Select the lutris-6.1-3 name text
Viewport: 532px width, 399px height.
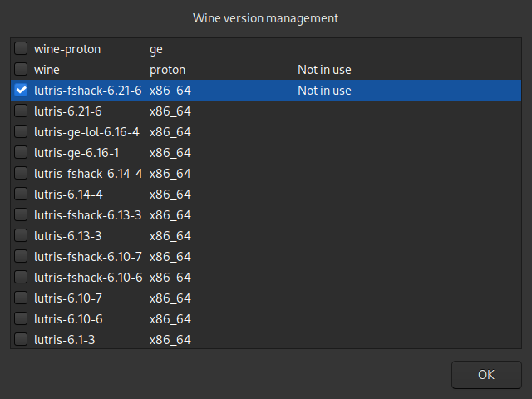point(65,340)
